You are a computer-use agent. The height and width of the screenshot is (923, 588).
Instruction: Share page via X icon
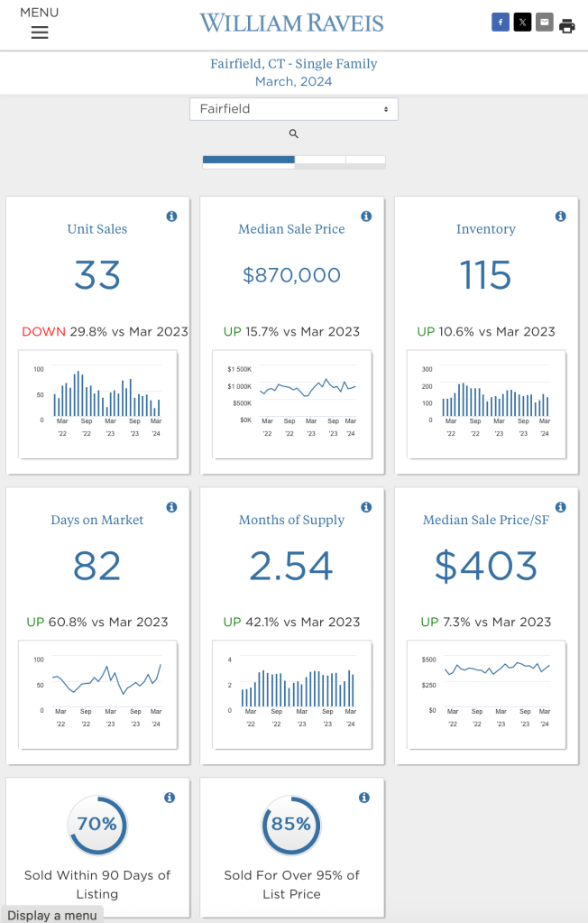(x=522, y=23)
